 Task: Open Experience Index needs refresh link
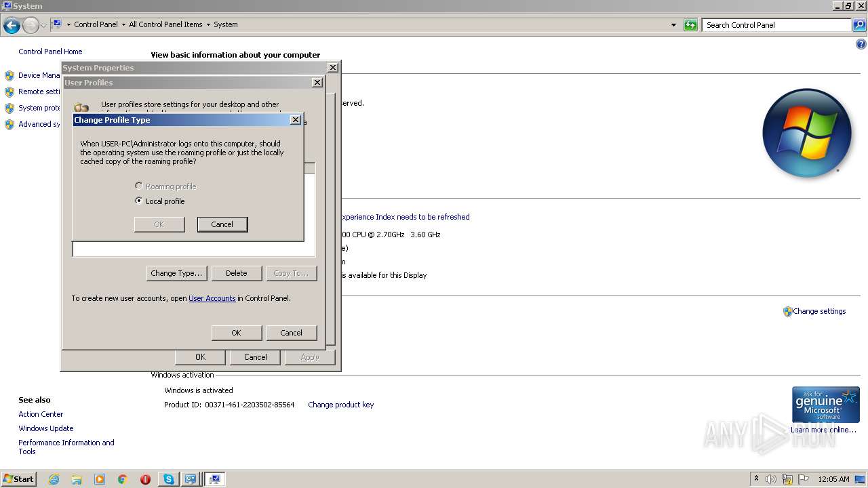point(405,217)
